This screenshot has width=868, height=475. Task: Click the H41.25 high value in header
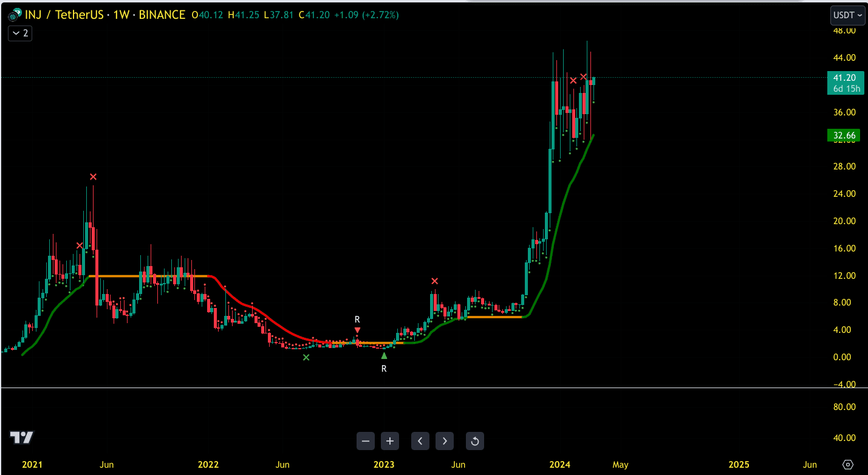click(244, 15)
